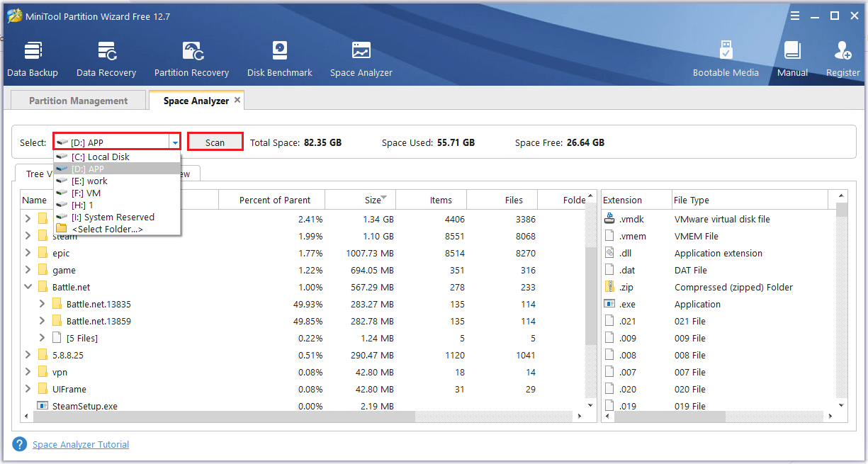Sort by the Size column header
868x464 pixels.
(360, 200)
